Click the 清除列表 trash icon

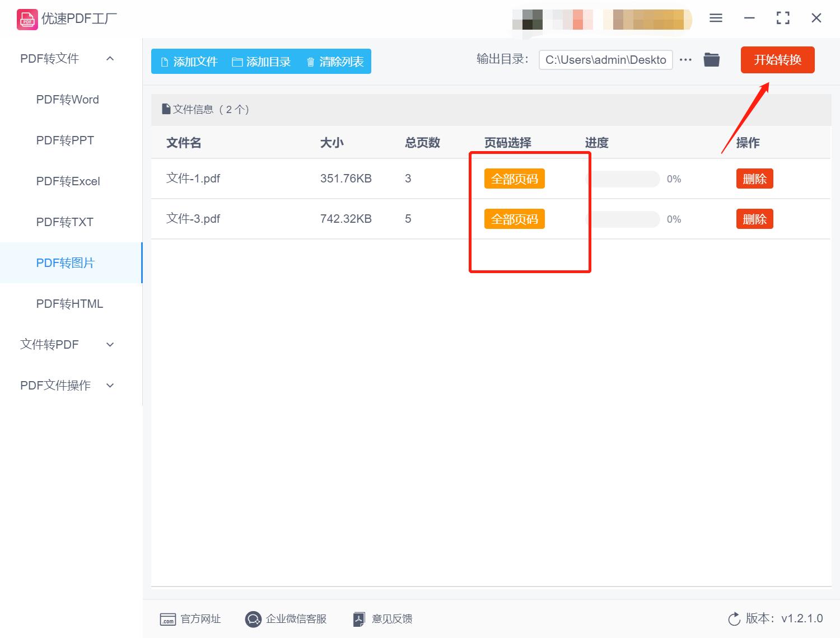[311, 62]
